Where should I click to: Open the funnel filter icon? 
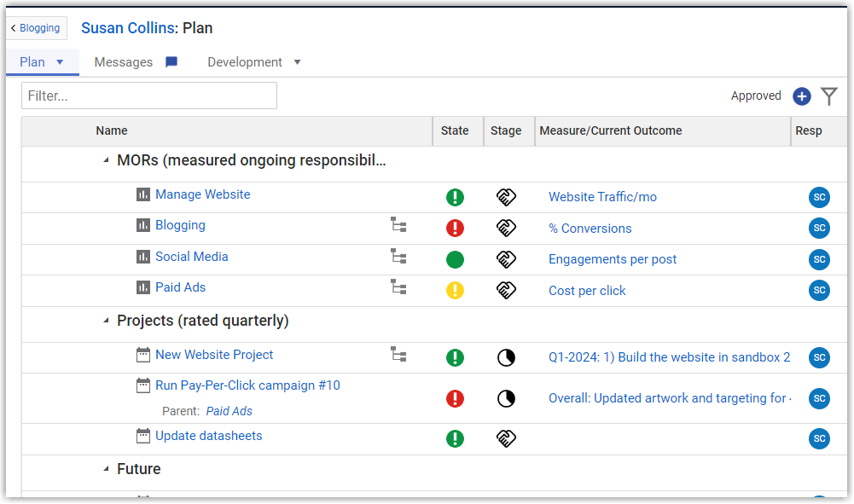(829, 96)
